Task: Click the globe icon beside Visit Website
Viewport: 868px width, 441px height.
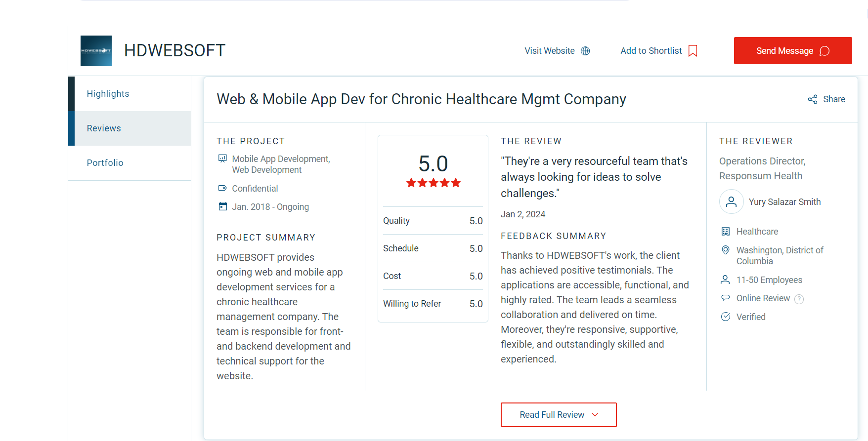Action: click(x=585, y=51)
